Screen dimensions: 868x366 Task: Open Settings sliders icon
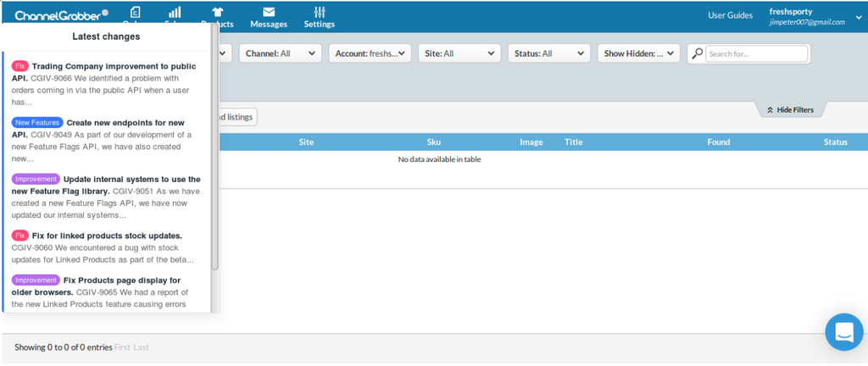click(x=320, y=12)
